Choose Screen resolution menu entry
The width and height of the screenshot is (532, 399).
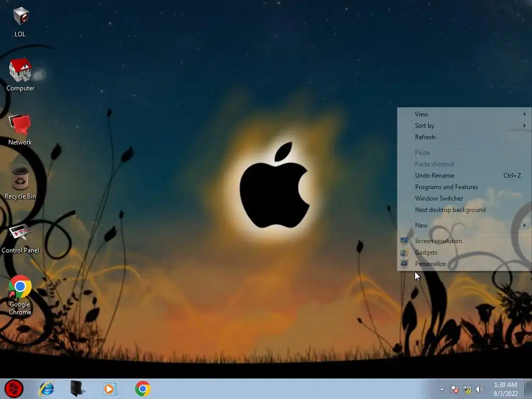[x=464, y=241]
